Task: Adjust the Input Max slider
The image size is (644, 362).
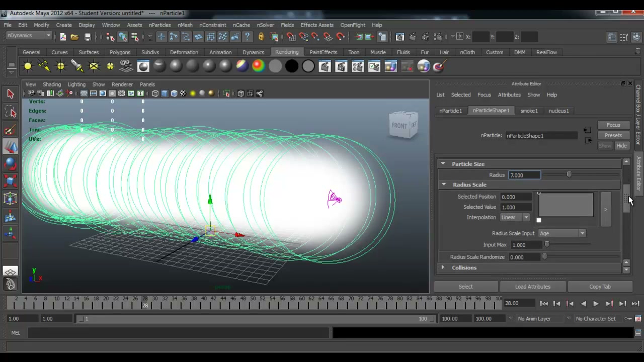Action: pyautogui.click(x=547, y=245)
